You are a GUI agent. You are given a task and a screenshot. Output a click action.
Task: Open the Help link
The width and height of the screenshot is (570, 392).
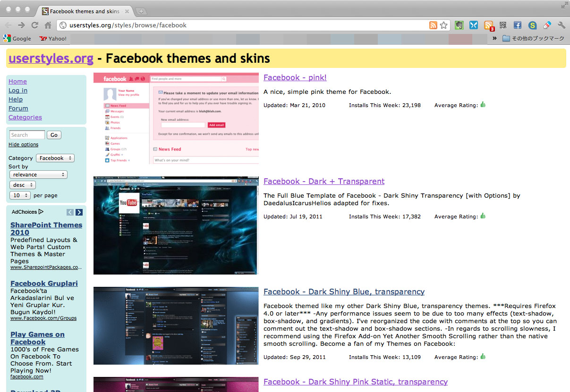(16, 99)
